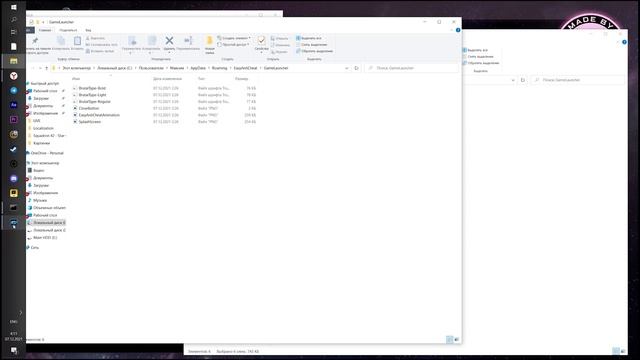
Task: Open the Создать элемент dropdown
Action: (x=234, y=38)
